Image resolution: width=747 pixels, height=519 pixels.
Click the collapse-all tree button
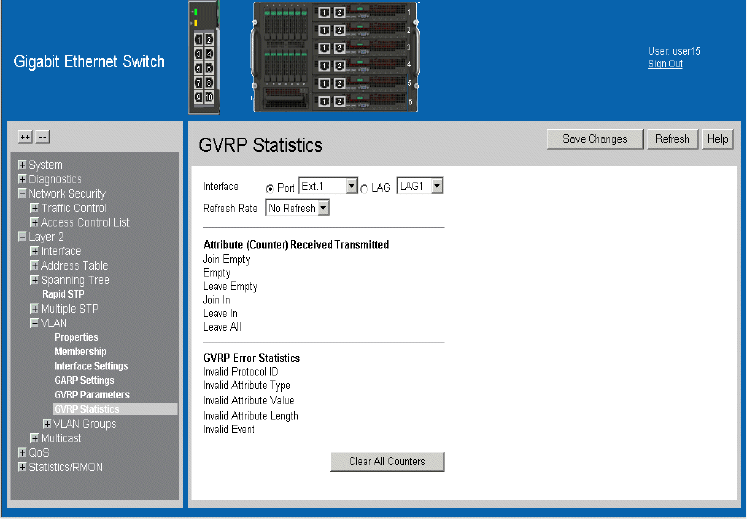[x=42, y=137]
